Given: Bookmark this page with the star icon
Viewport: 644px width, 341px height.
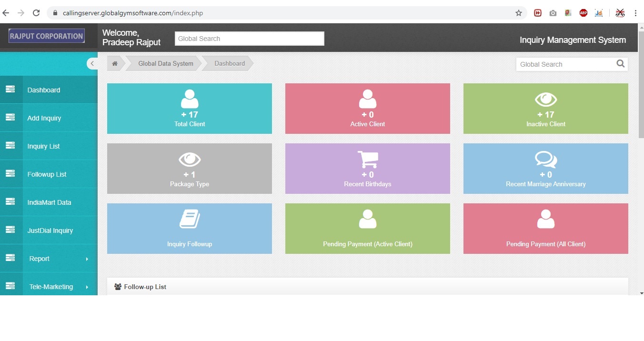Looking at the screenshot, I should coord(519,13).
